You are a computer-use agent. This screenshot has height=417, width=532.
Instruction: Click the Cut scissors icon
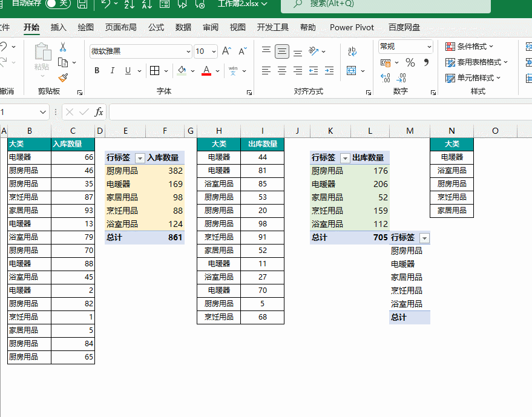63,47
